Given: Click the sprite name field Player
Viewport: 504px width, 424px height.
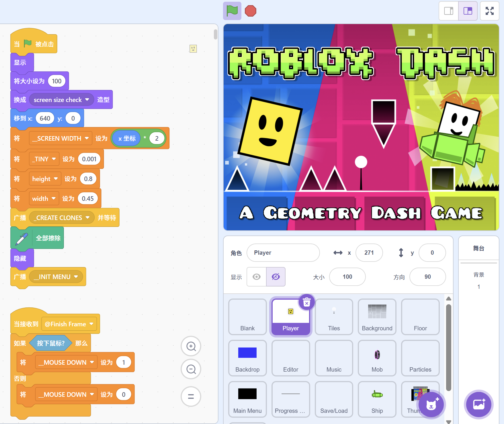Looking at the screenshot, I should click(x=283, y=253).
